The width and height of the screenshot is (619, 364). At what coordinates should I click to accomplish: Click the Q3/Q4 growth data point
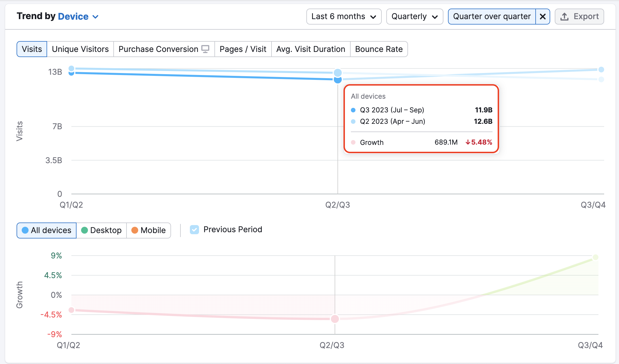point(595,257)
